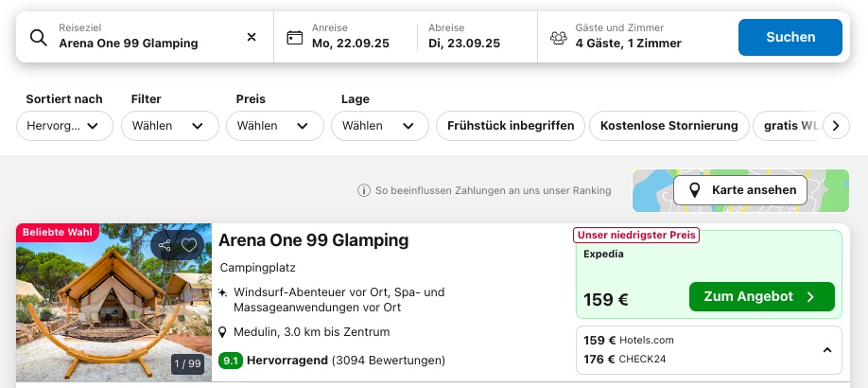Share the Arena One 99 Glamping listing
Screen dimensions: 868x388
[165, 245]
